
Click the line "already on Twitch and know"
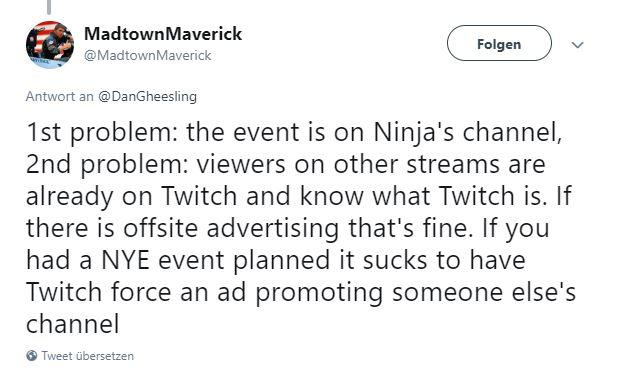pos(298,197)
